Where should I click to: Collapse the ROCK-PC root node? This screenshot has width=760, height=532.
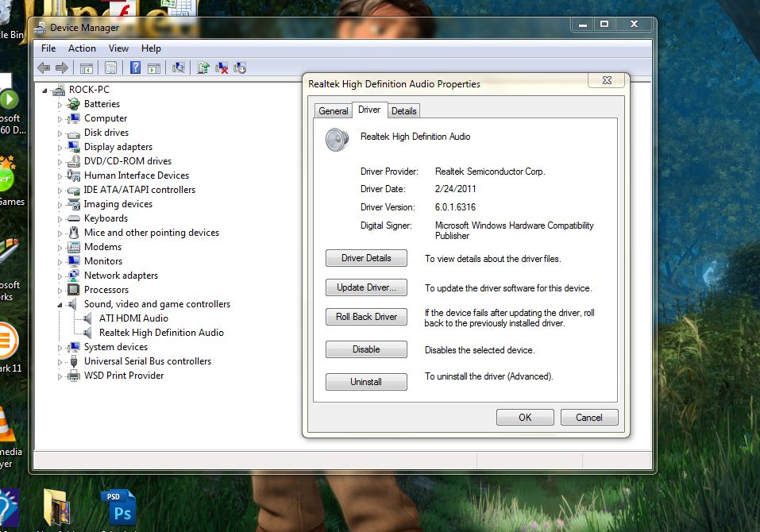45,90
